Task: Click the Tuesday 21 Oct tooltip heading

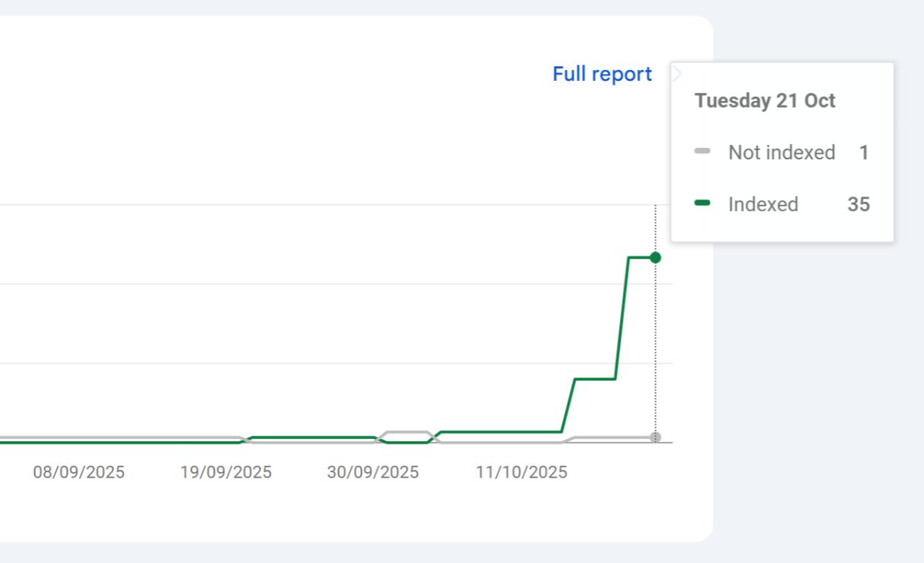Action: [x=765, y=101]
